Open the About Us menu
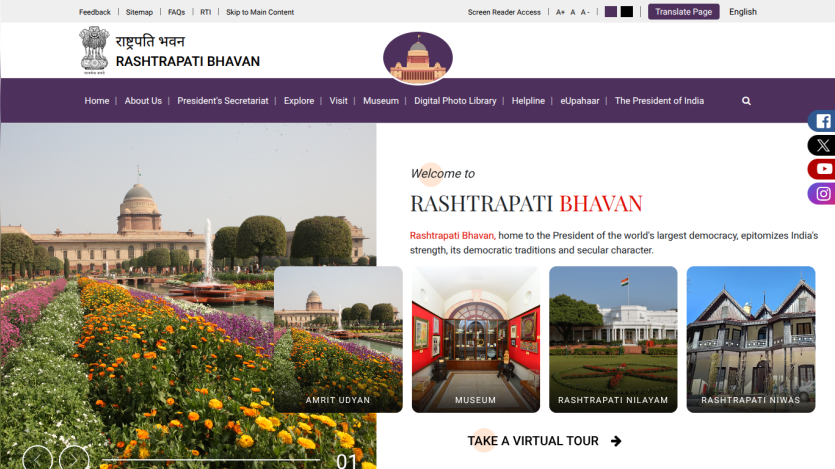 143,101
